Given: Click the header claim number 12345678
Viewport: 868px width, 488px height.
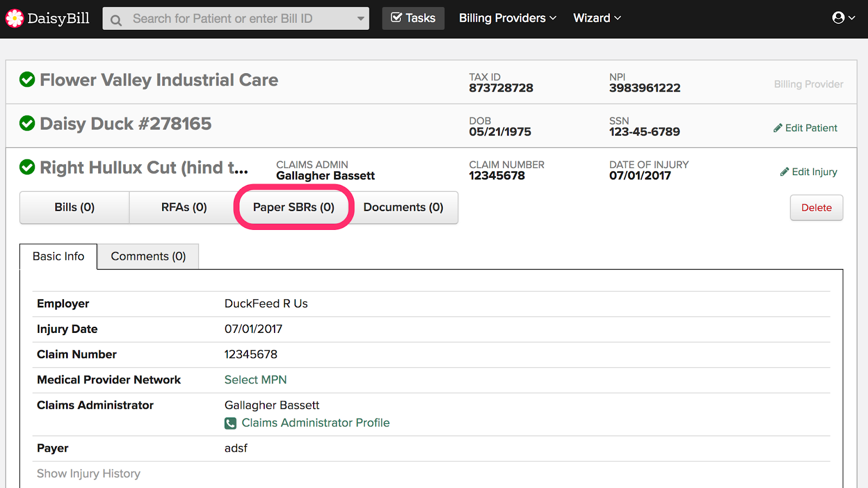Looking at the screenshot, I should click(497, 176).
